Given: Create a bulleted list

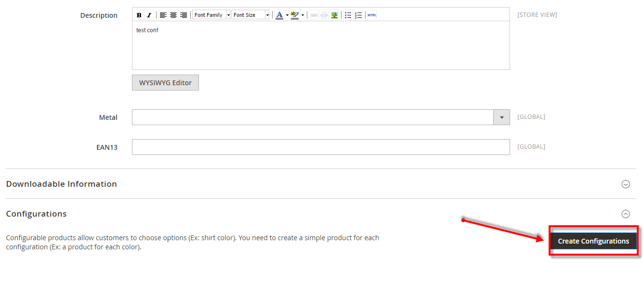Looking at the screenshot, I should point(348,15).
